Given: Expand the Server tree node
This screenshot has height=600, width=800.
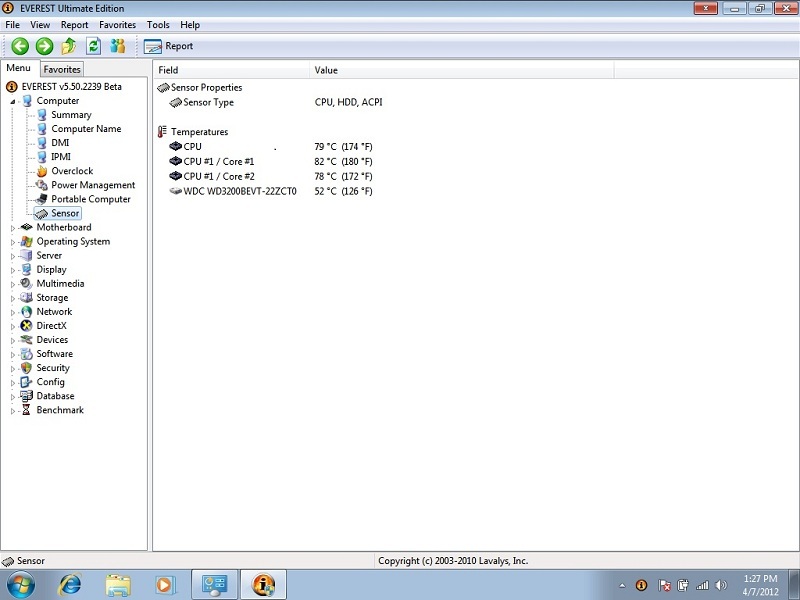Looking at the screenshot, I should (13, 256).
